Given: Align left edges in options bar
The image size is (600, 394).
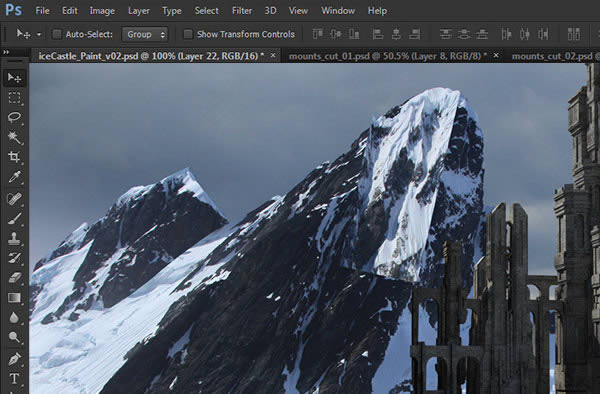Looking at the screenshot, I should point(378,34).
